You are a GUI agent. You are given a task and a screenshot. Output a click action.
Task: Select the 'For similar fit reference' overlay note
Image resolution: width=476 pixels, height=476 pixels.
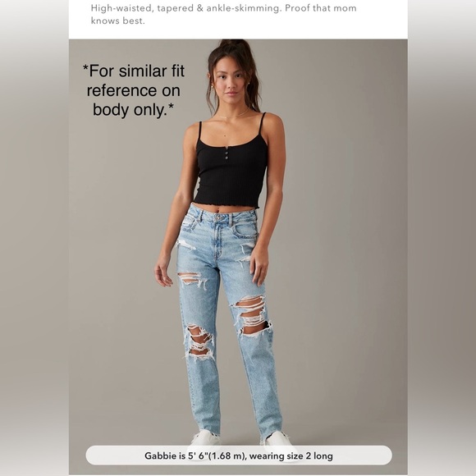134,90
